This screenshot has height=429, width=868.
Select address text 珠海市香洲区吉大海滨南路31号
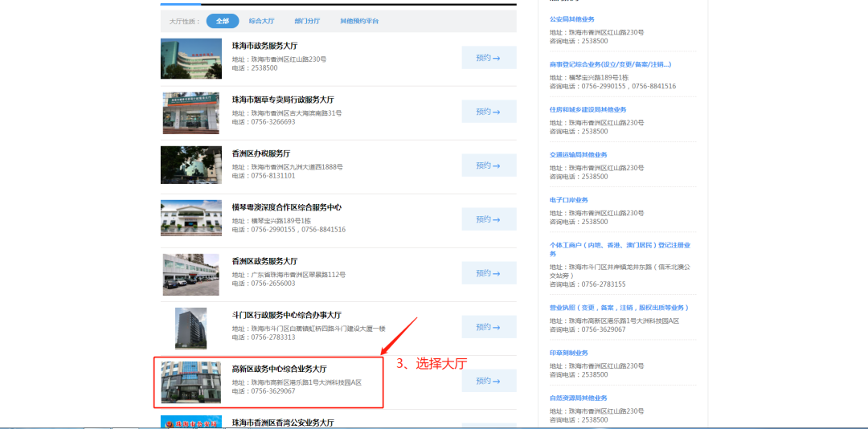[x=296, y=113]
